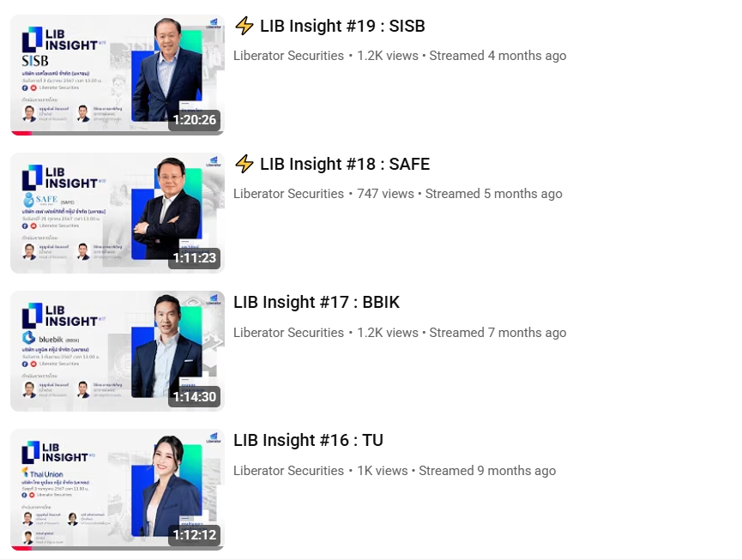Open the LIB Insight #16 TU video thumbnail

[x=118, y=490]
